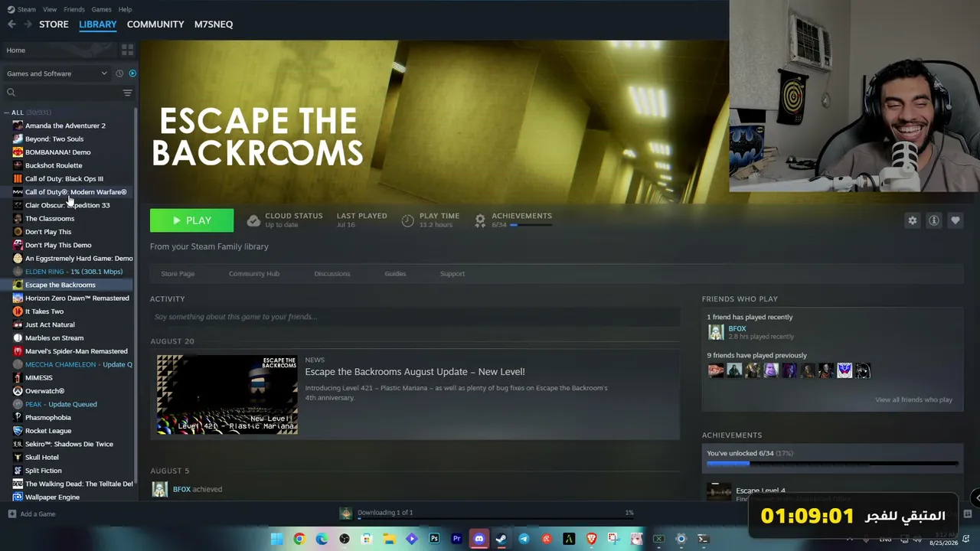Open the Help menu

(x=125, y=9)
